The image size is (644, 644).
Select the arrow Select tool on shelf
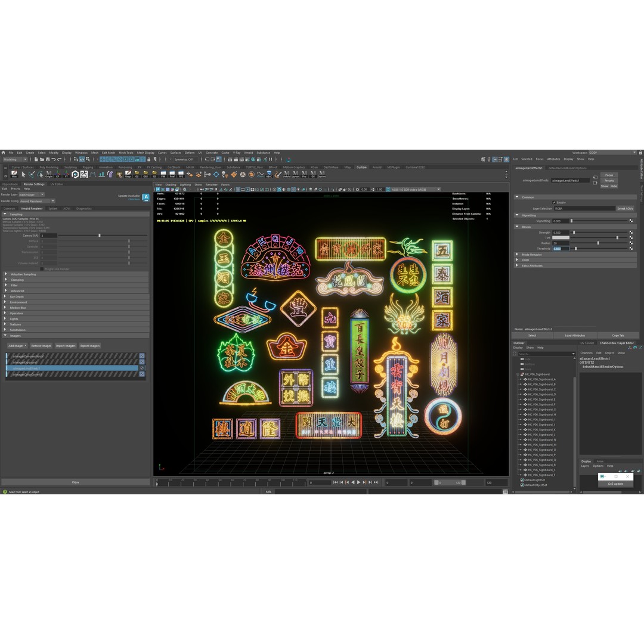click(x=23, y=174)
